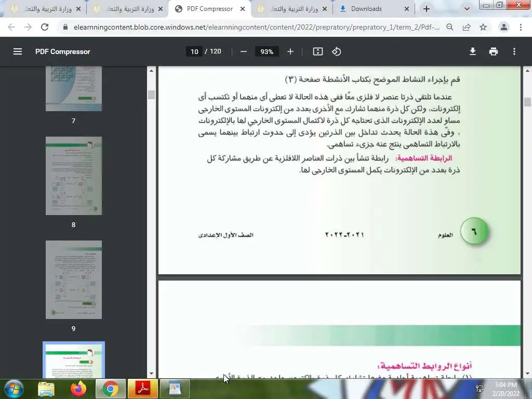Expand the tab search chevron

coord(467,9)
